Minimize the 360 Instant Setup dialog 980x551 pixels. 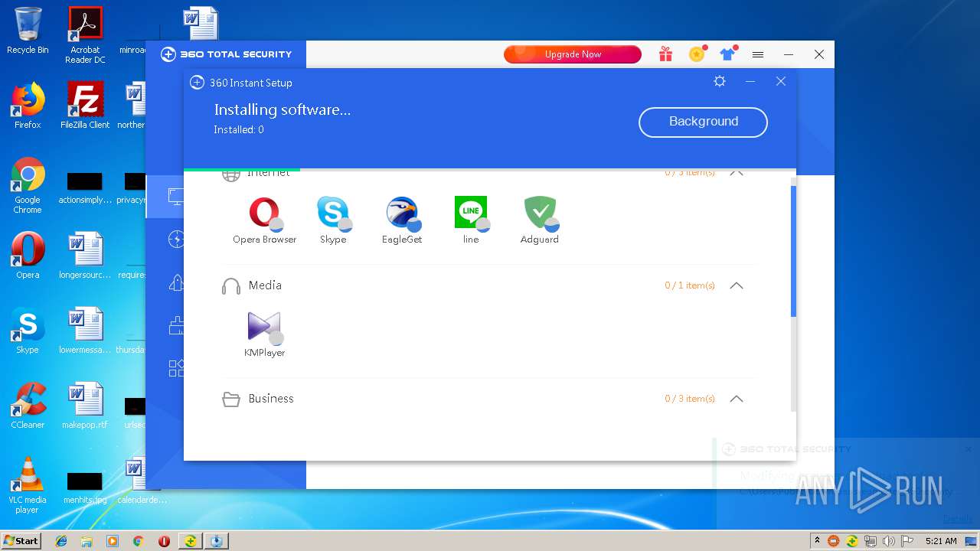[x=750, y=81]
